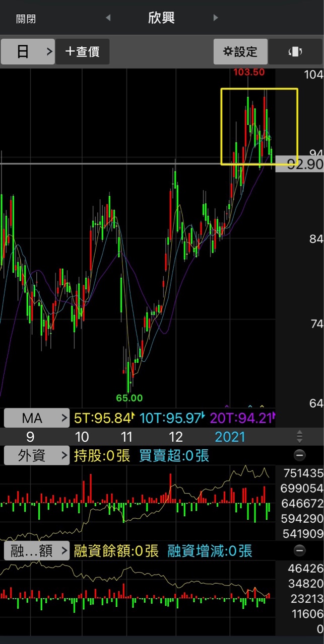Tap month 10 on the time axis
324x644 pixels.
click(82, 437)
